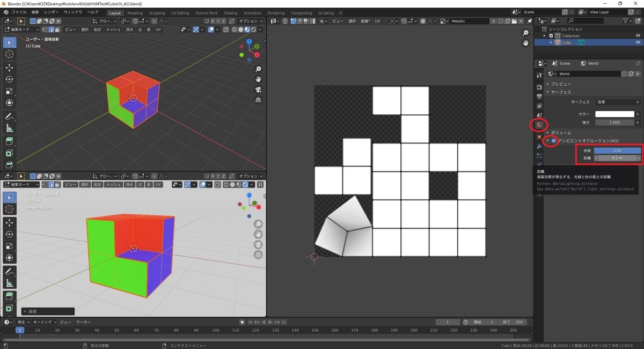Collapse the Surface panel
The height and width of the screenshot is (349, 644).
click(548, 92)
